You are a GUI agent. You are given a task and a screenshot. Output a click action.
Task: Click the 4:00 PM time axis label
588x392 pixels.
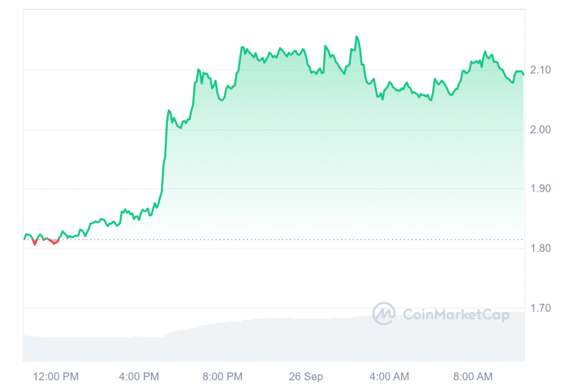(x=137, y=377)
